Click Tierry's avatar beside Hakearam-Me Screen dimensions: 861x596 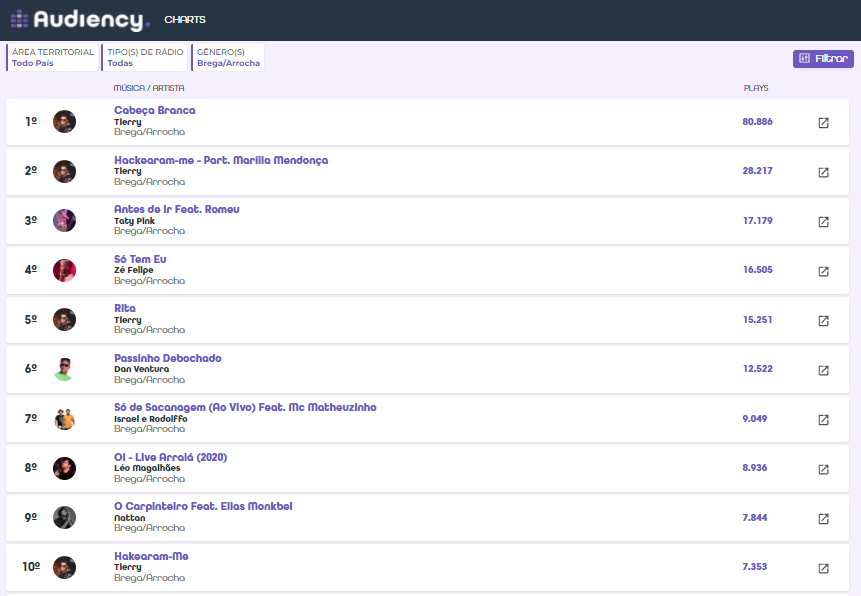(x=64, y=567)
